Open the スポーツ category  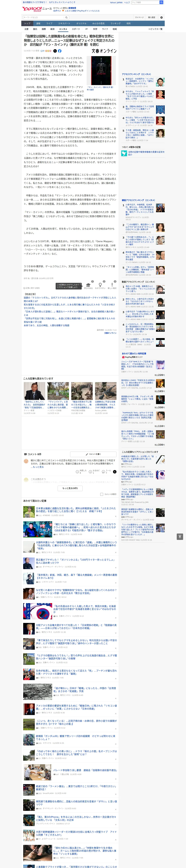click(76, 29)
